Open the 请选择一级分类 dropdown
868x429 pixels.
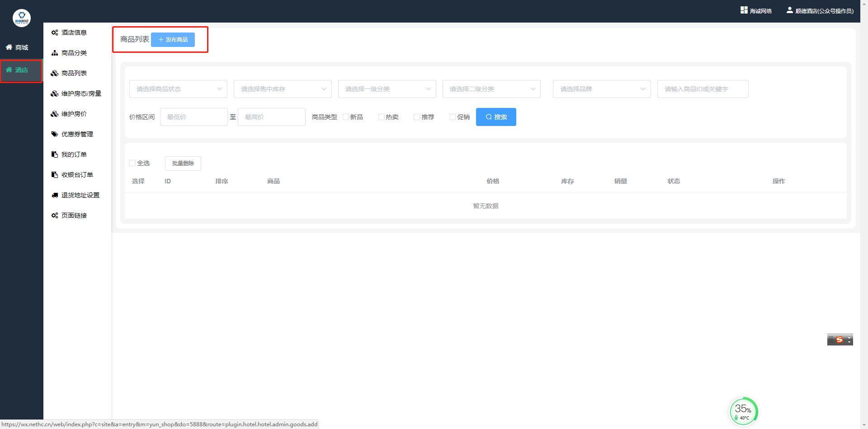(387, 89)
